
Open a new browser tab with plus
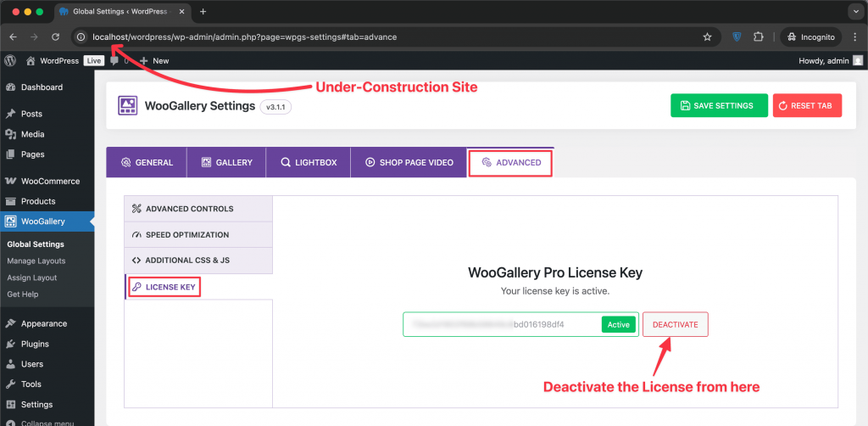point(203,11)
